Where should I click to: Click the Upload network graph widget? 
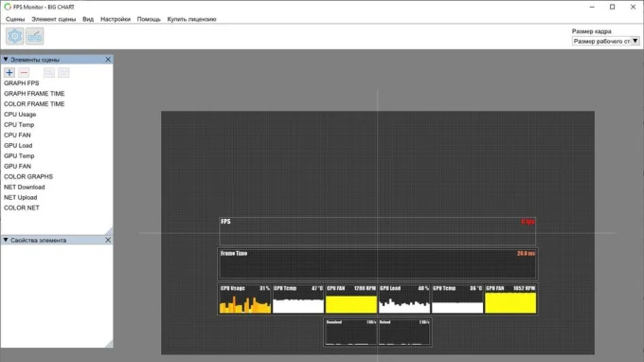pyautogui.click(x=404, y=332)
